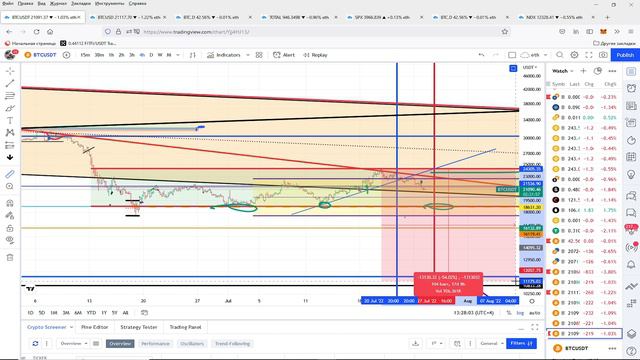Open Help Center question mark icon
Image resolution: width=640 pixels, height=360 pixels.
[x=631, y=351]
